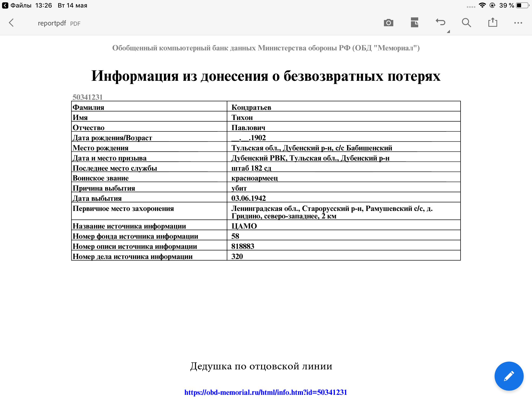Select the record number 50341231 text
Viewport: 532px width, 399px height.
(88, 97)
